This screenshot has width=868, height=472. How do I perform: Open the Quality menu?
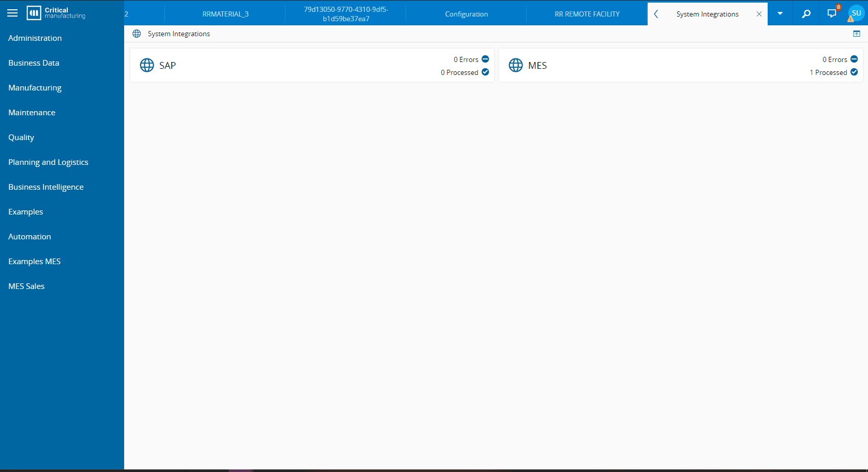point(62,138)
